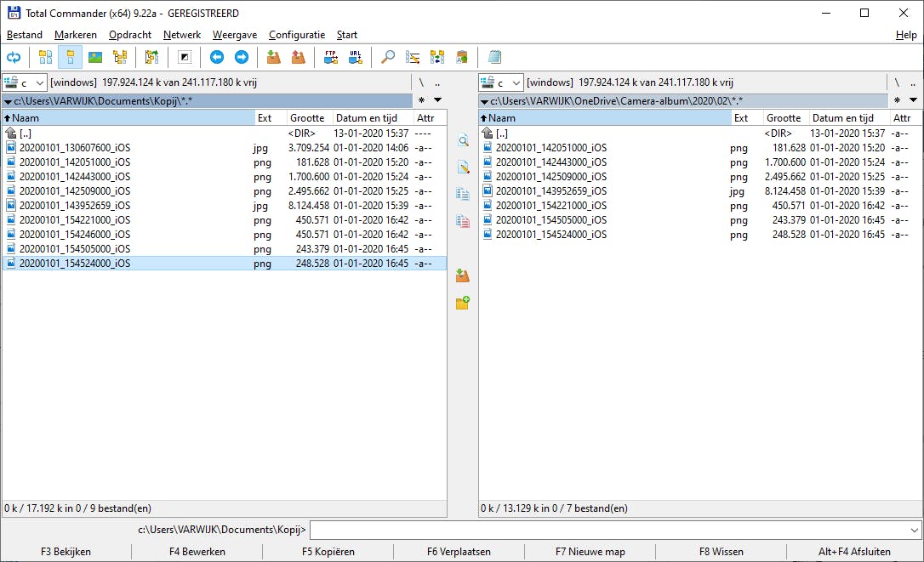This screenshot has height=562, width=924.
Task: Open the FTP connect toolbar icon
Action: tap(331, 57)
